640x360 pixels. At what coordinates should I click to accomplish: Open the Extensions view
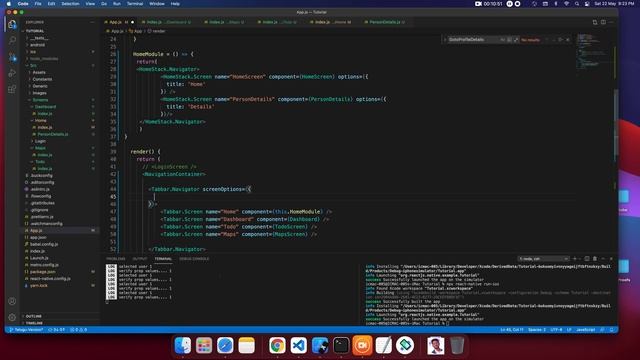coord(12,89)
